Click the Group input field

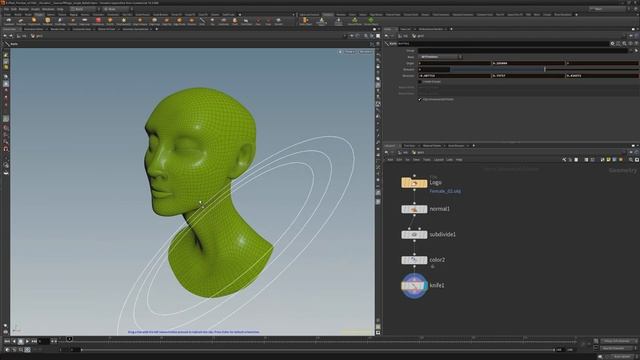click(x=522, y=51)
